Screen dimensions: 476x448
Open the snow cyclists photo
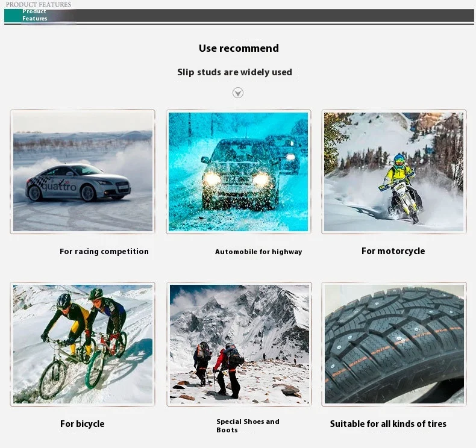point(83,344)
